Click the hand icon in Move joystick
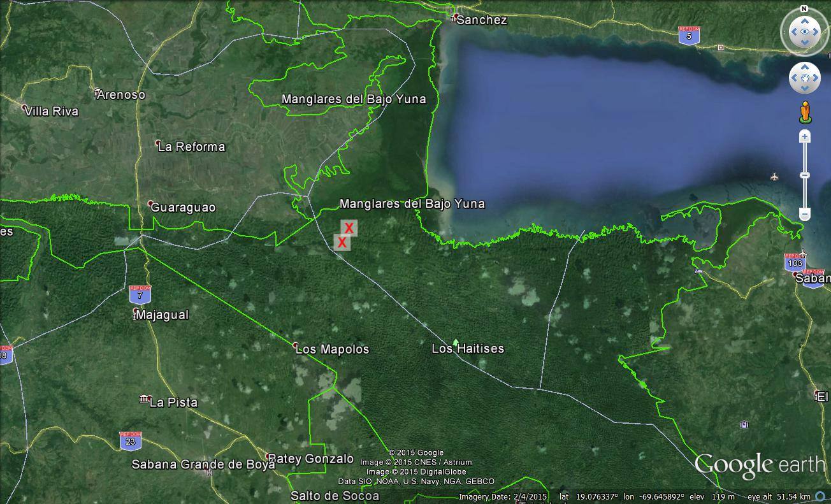 click(804, 78)
